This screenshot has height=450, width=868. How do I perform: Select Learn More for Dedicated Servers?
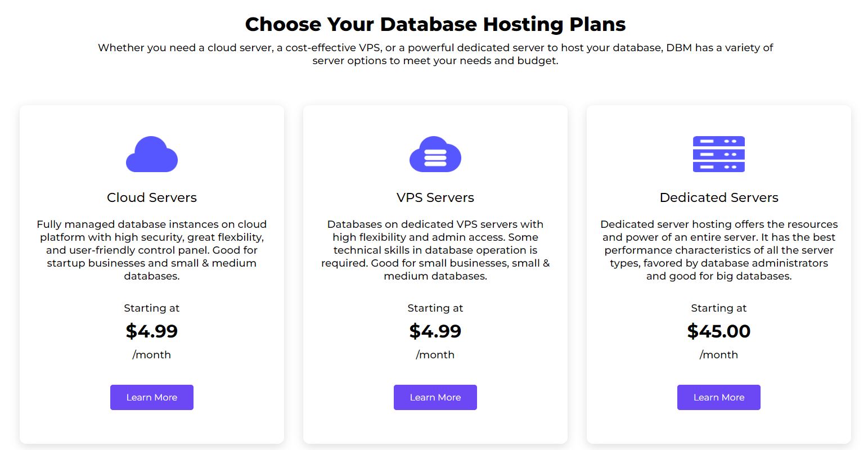pos(719,397)
